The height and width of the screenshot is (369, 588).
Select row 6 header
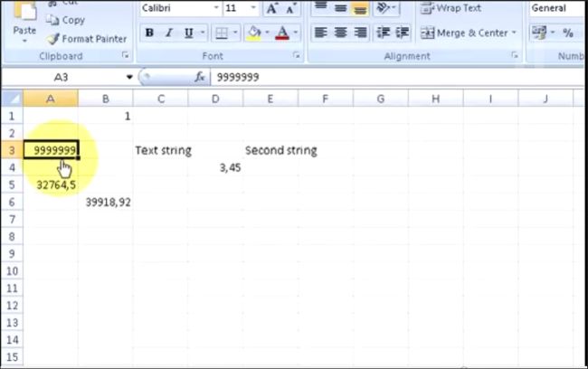tap(12, 202)
